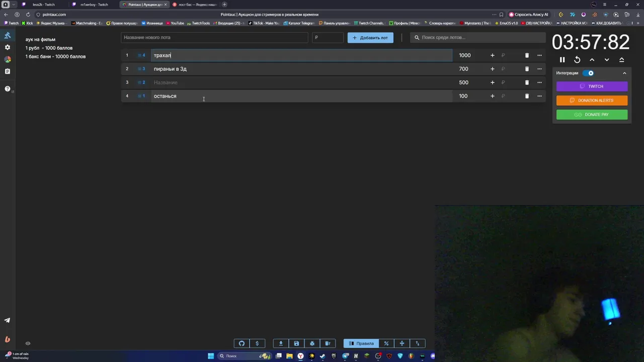Image resolution: width=644 pixels, height=362 pixels.
Task: Edit the 500 amount value
Action: tap(463, 82)
